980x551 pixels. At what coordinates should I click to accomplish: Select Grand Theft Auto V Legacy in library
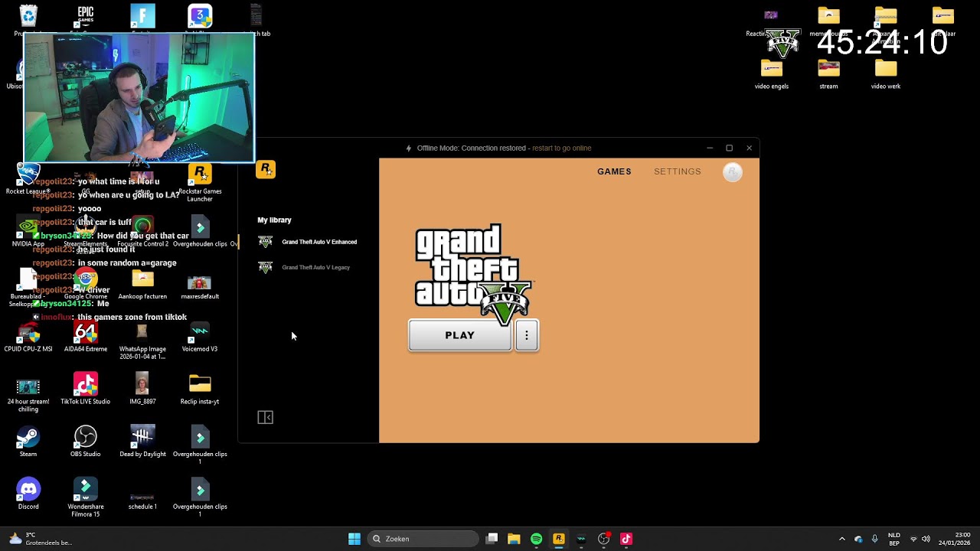pyautogui.click(x=305, y=267)
